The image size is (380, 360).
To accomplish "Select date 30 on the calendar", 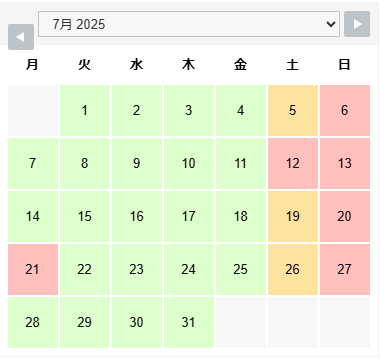I will [137, 322].
